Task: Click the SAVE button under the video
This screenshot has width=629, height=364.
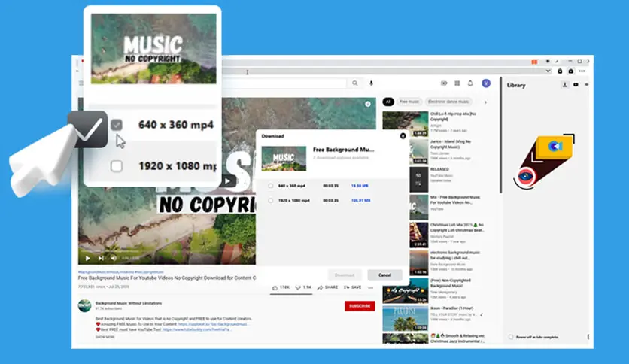Action: click(x=352, y=287)
